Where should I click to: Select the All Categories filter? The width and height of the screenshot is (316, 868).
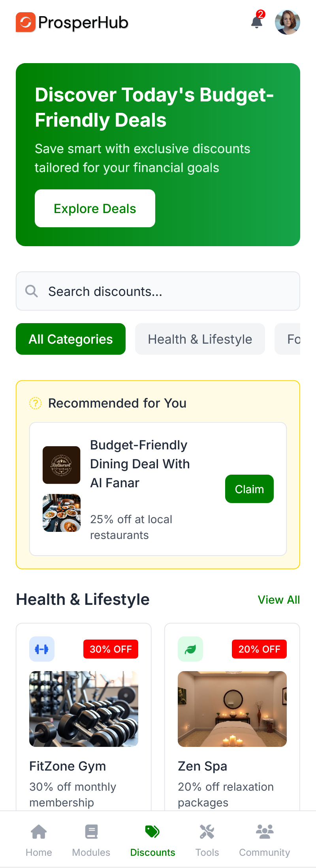tap(71, 339)
